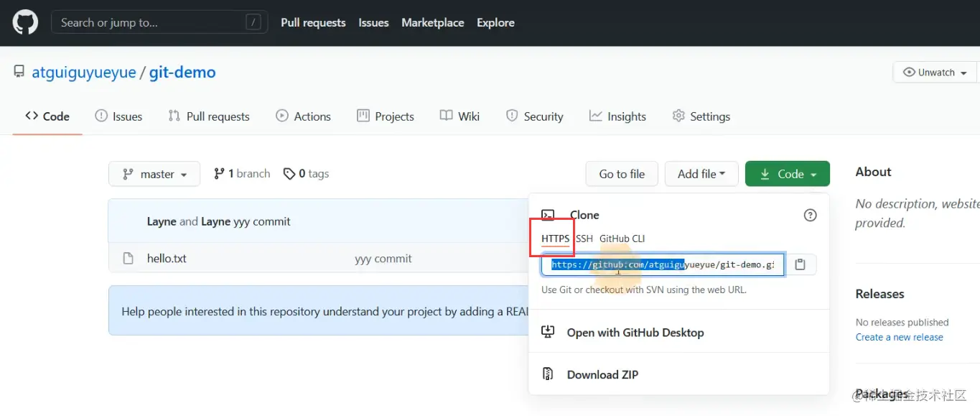Screen dimensions: 980x416
Task: Click the branch icon beside 1 branch
Action: tap(219, 174)
